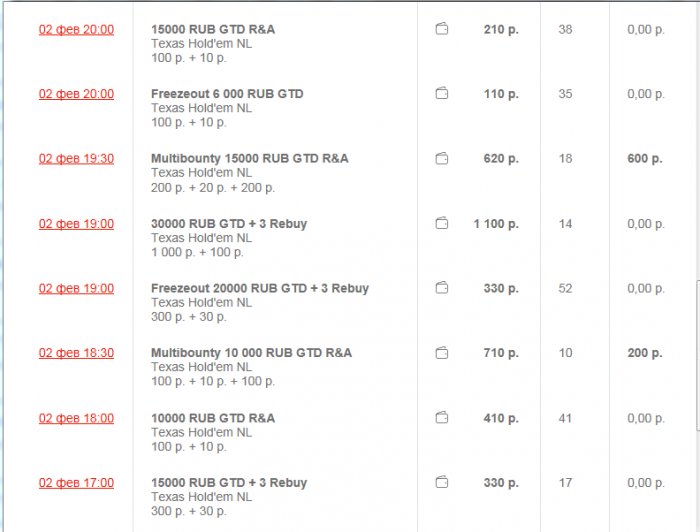The image size is (700, 532).
Task: Click wallet icon in Freezeout 6 000 RUB row
Action: (x=441, y=94)
